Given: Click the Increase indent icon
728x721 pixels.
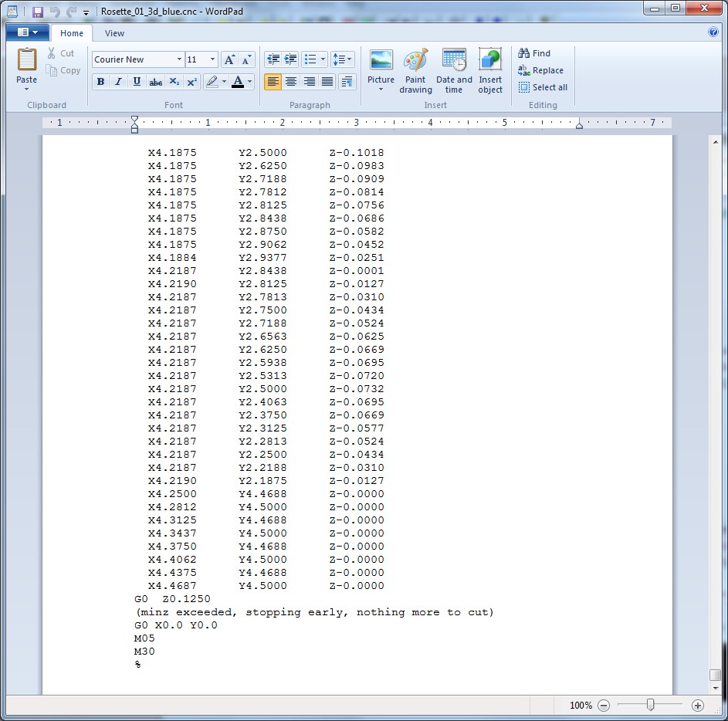Looking at the screenshot, I should point(291,59).
